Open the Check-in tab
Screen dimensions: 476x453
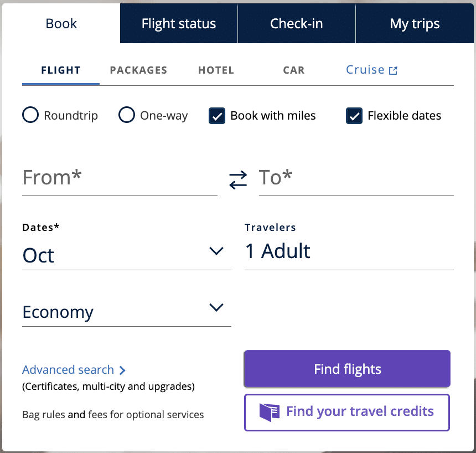tap(297, 24)
